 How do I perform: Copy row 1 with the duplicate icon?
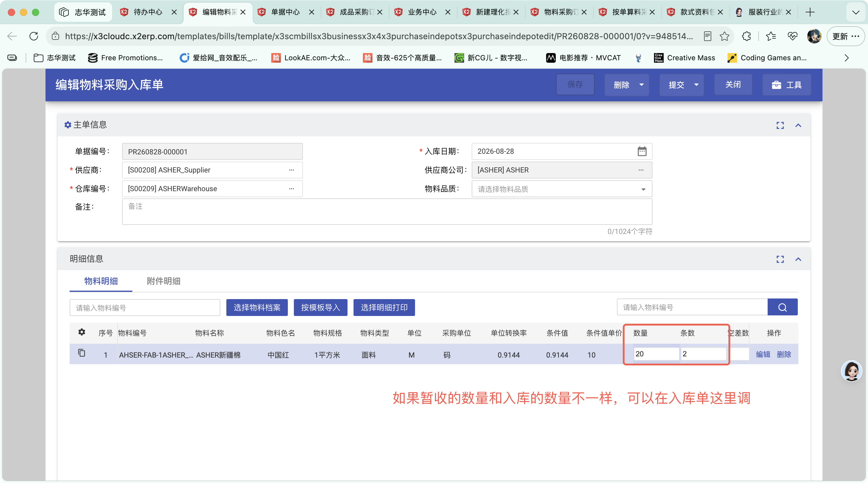click(x=82, y=353)
